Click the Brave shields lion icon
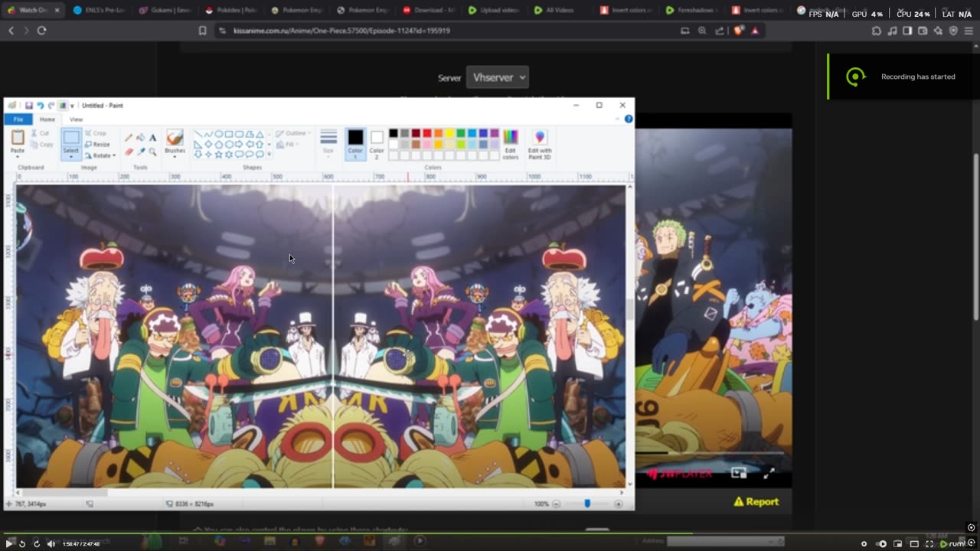The image size is (980, 551). (x=738, y=31)
